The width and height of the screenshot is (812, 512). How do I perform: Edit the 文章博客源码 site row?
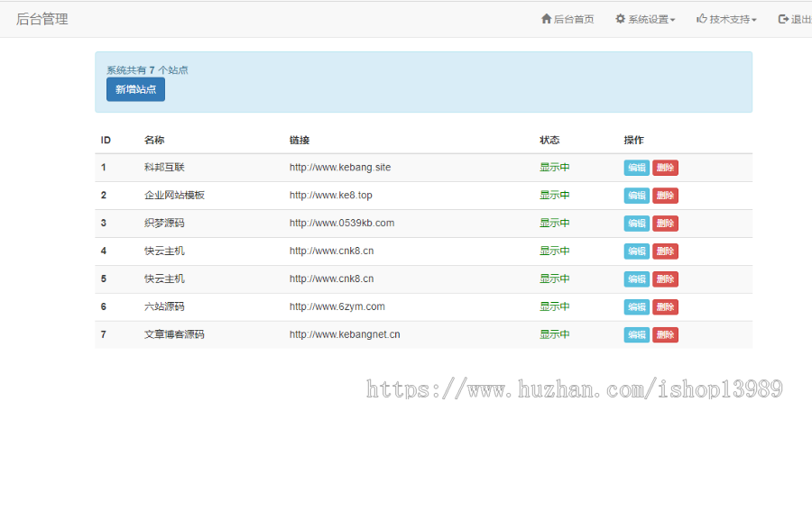(x=636, y=335)
